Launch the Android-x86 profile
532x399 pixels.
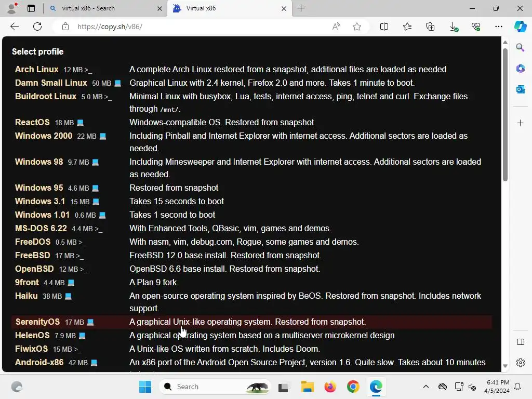pyautogui.click(x=39, y=362)
